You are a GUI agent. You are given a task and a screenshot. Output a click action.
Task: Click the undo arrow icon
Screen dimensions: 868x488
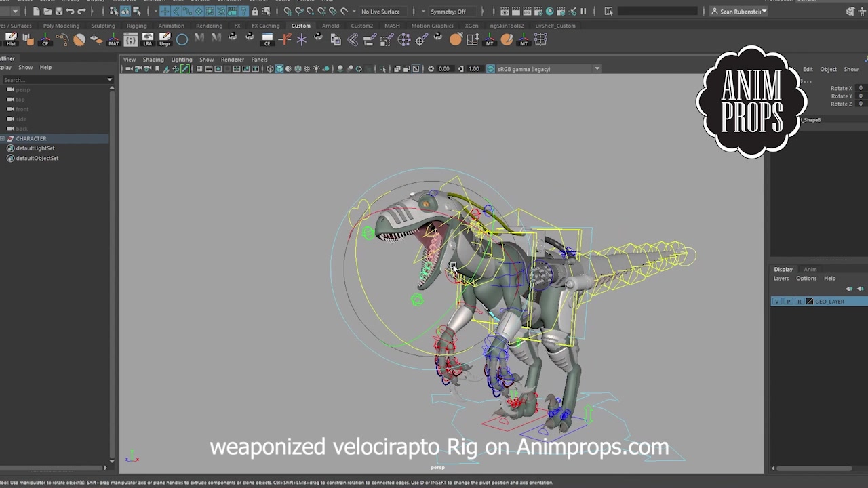(x=71, y=12)
